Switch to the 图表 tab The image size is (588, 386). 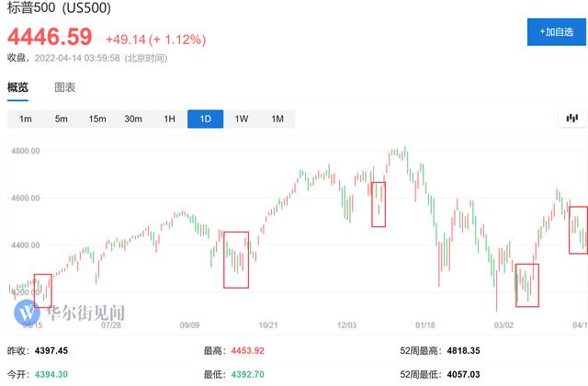click(x=65, y=87)
